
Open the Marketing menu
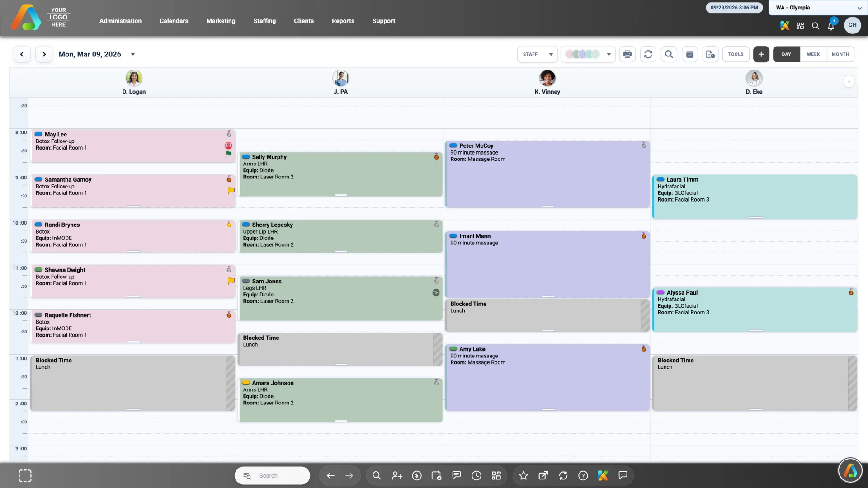(221, 21)
